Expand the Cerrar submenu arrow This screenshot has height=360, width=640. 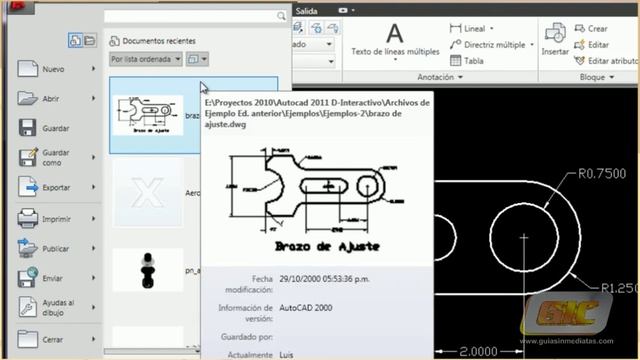[x=93, y=339]
